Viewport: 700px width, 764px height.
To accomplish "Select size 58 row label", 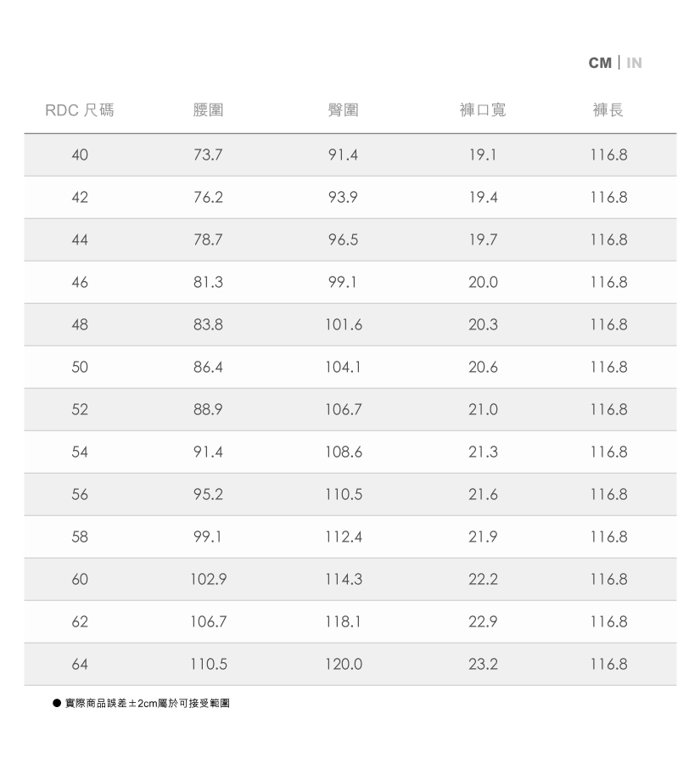I will coord(80,537).
